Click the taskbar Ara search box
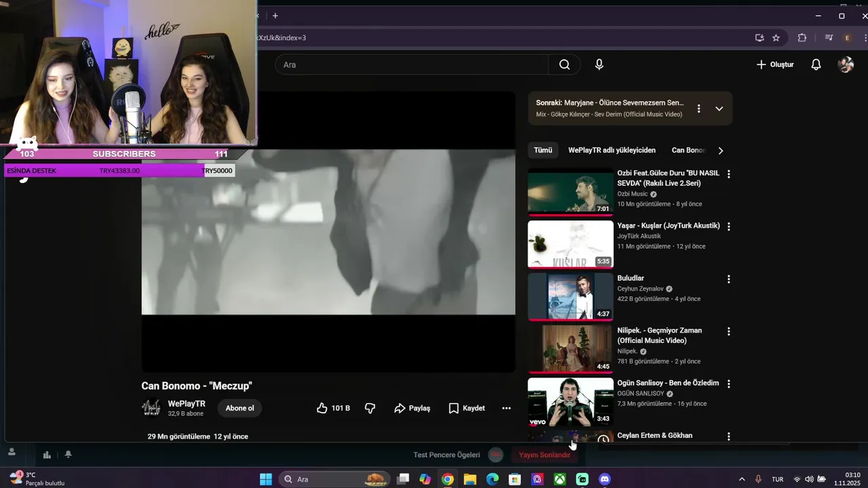 tap(334, 479)
